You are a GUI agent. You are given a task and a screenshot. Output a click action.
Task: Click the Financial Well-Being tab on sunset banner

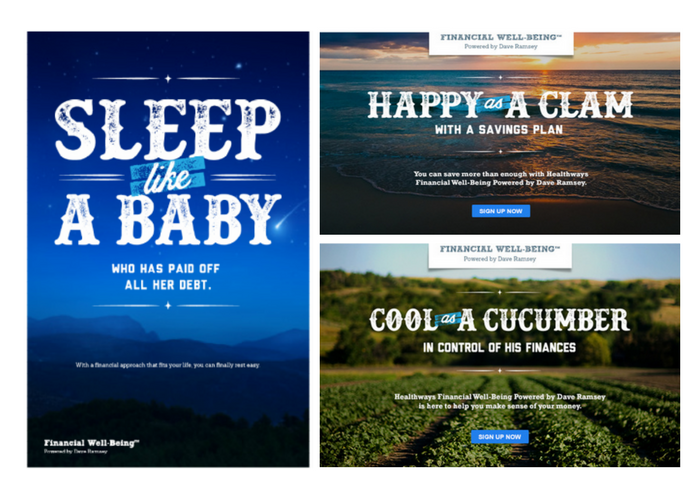tap(501, 43)
